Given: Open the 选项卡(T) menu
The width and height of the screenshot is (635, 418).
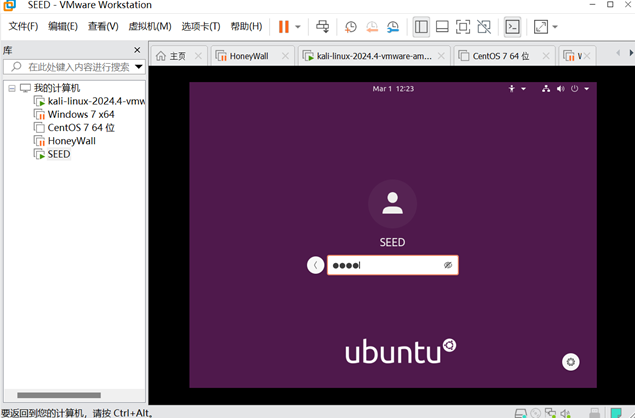Looking at the screenshot, I should click(201, 27).
